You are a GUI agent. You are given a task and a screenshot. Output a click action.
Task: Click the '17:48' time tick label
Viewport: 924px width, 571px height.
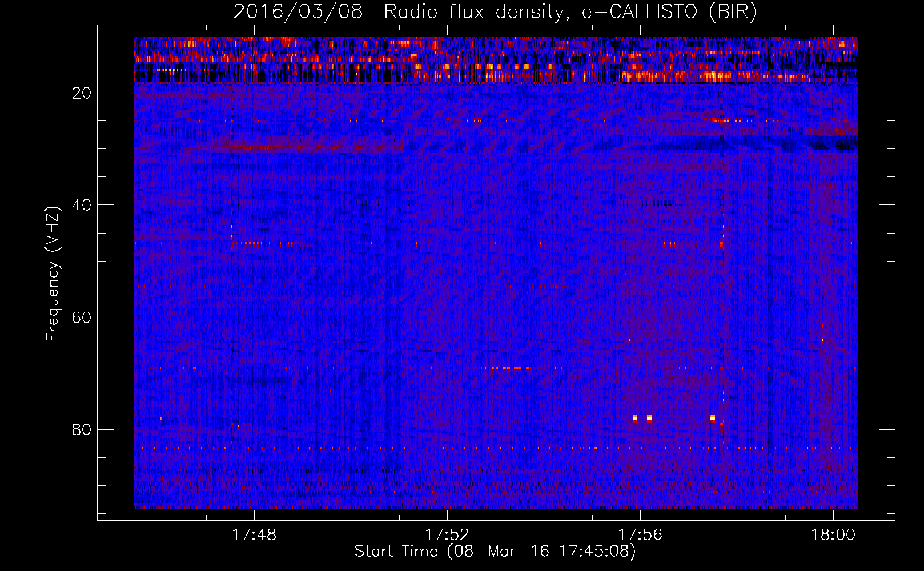click(x=254, y=534)
